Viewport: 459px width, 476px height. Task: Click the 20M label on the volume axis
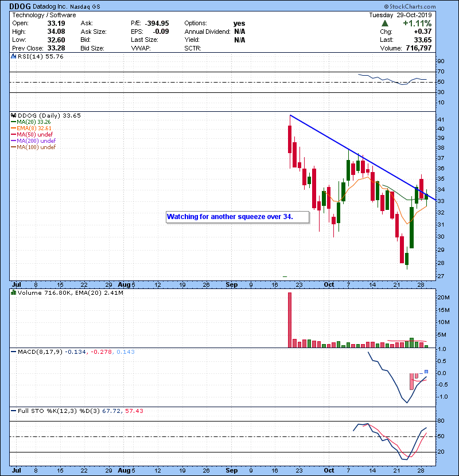443,298
